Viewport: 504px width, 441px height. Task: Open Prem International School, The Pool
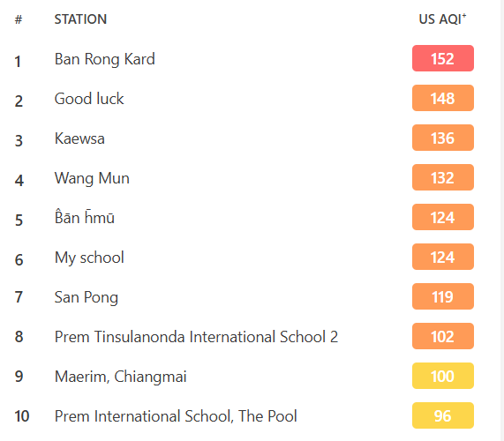pos(176,416)
